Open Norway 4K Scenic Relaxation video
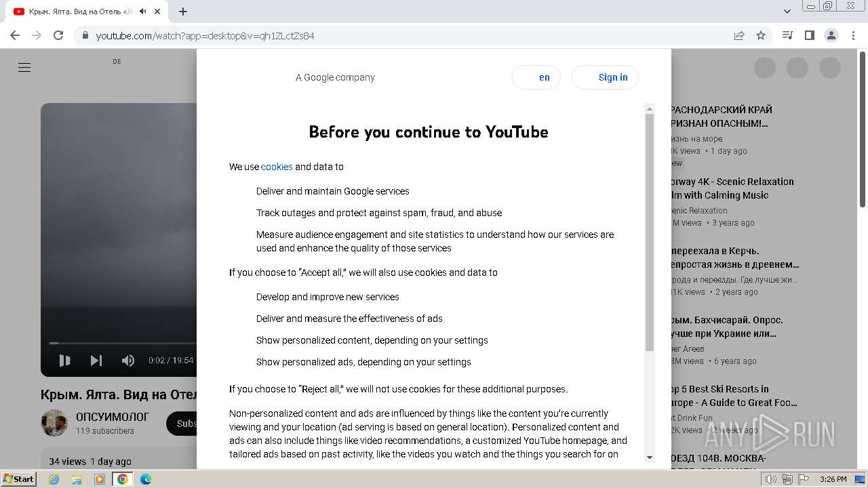Screen dimensions: 868x488 pos(732,188)
